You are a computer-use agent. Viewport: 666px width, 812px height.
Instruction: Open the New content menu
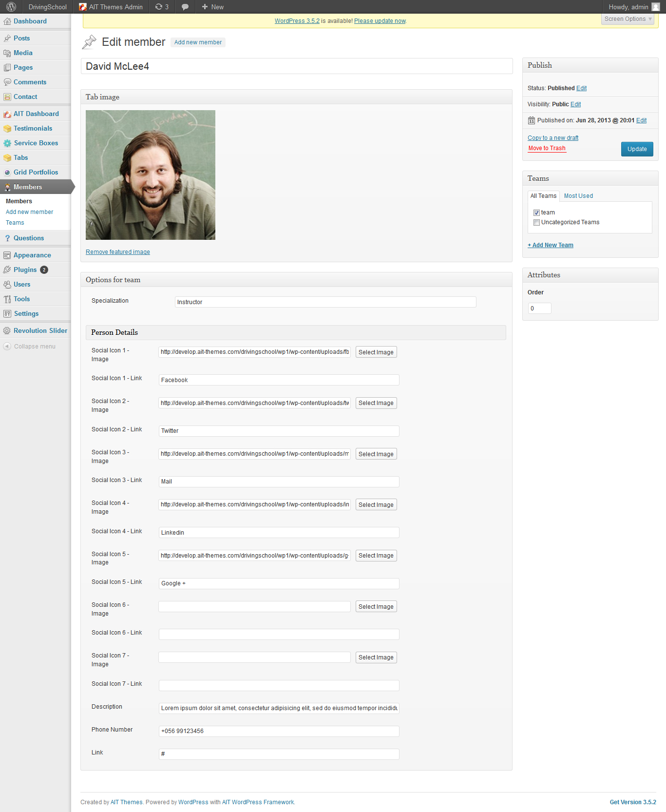[213, 7]
